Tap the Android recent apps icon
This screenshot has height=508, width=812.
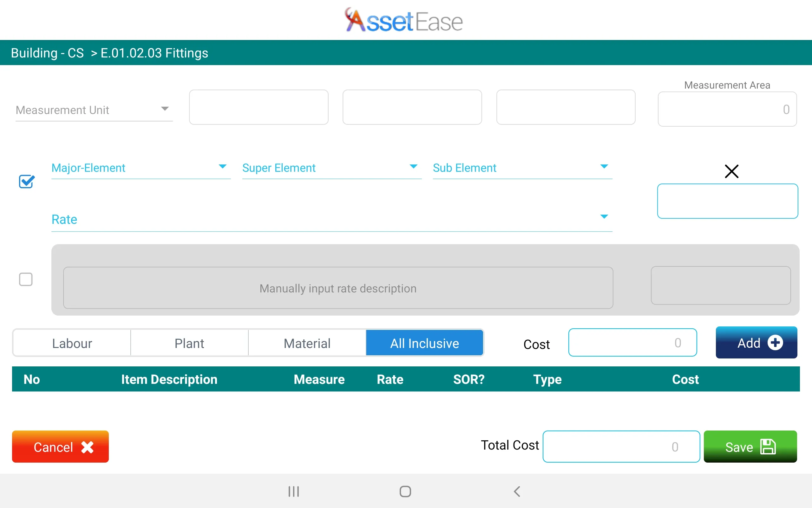click(294, 491)
